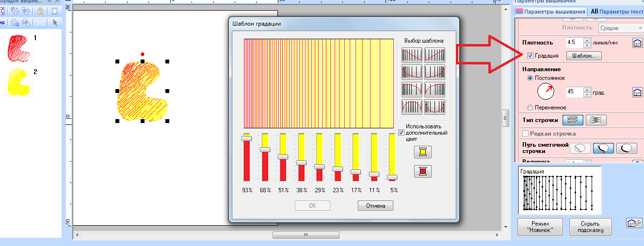Screen dimensions: 644x246
Task: Select the arrow pointer tool in sewing order panel
Action: [x=55, y=22]
